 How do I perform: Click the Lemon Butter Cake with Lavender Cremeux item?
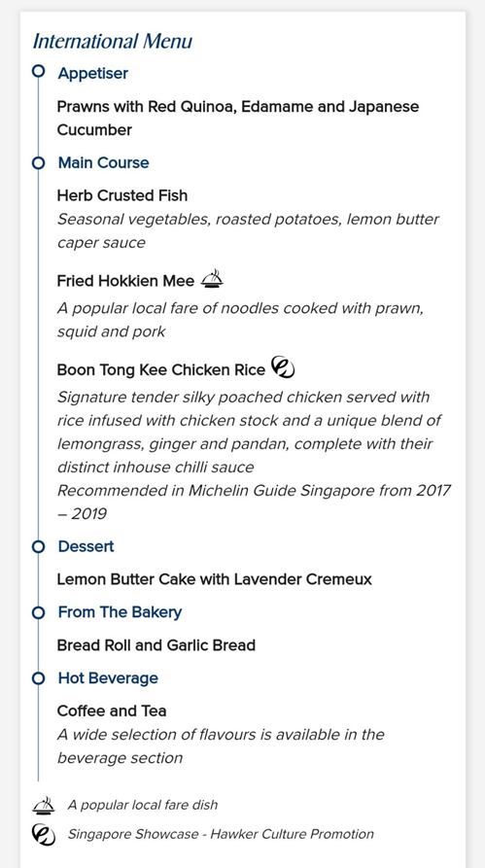point(214,579)
